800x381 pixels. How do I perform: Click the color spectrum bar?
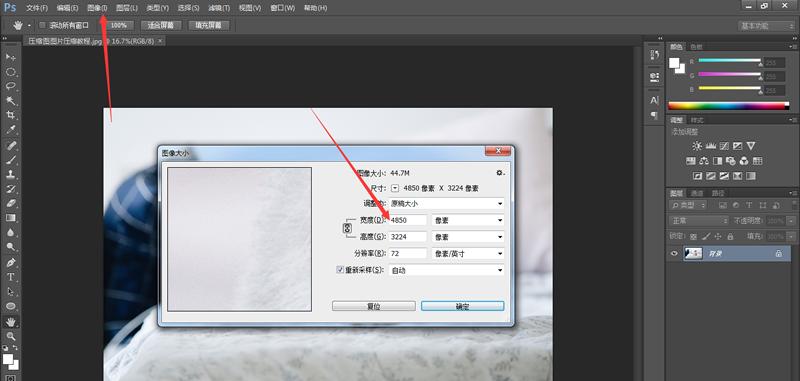click(x=729, y=106)
